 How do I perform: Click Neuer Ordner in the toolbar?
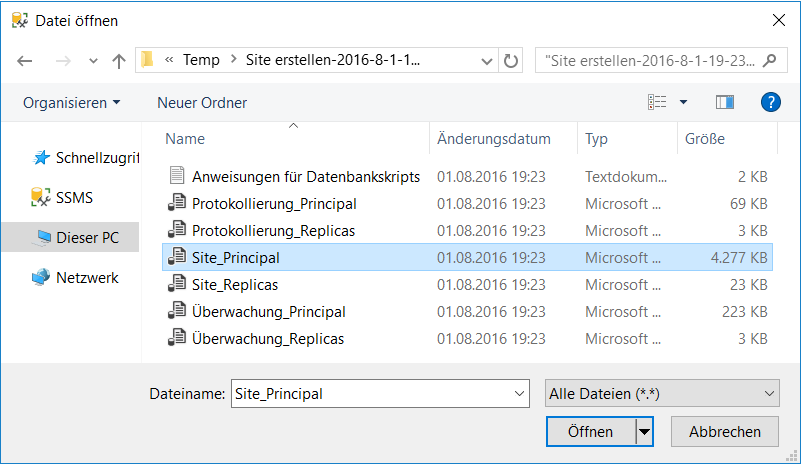202,103
